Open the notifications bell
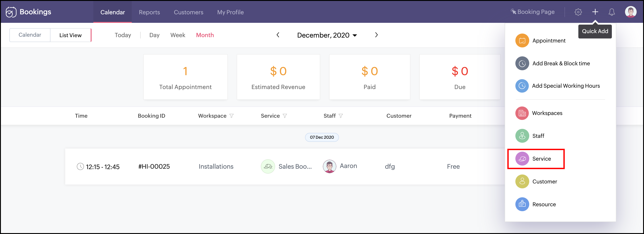 click(x=611, y=12)
